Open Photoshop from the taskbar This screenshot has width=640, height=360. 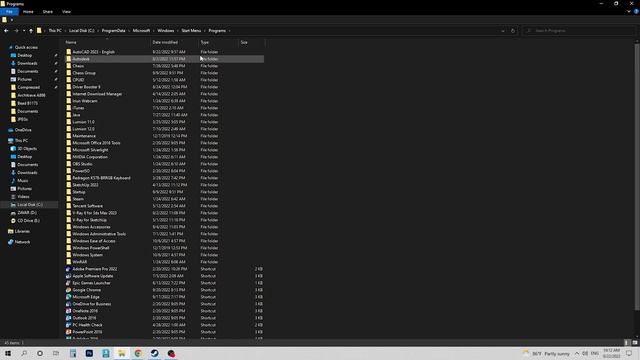(89, 353)
